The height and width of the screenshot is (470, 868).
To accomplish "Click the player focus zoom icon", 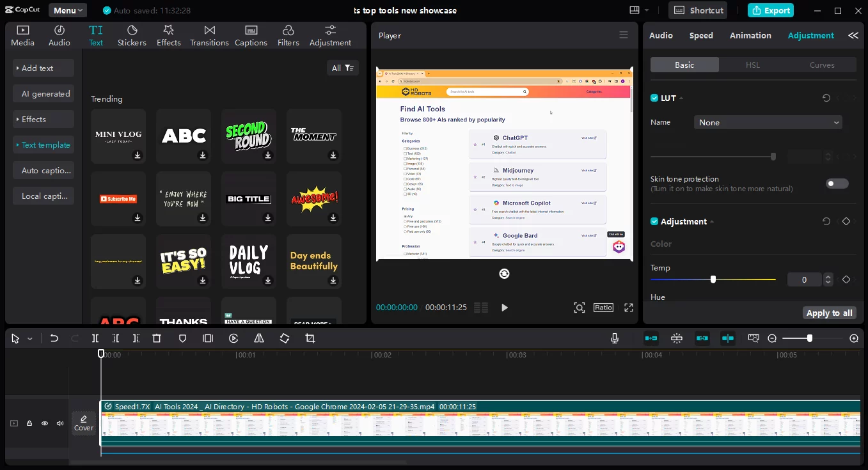I will click(580, 308).
